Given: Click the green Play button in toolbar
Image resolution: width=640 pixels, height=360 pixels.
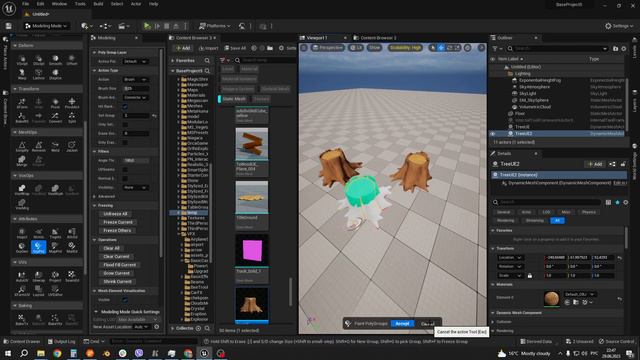Looking at the screenshot, I should click(x=147, y=26).
